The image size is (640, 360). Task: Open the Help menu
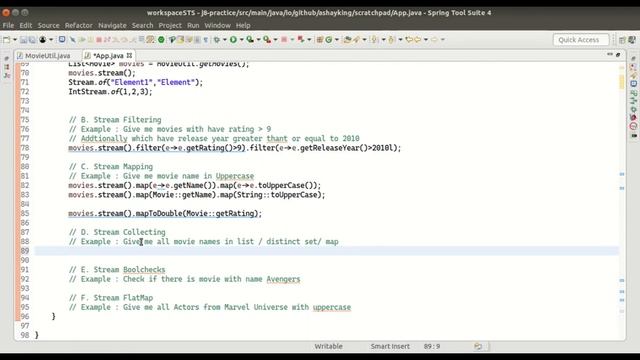[x=243, y=25]
